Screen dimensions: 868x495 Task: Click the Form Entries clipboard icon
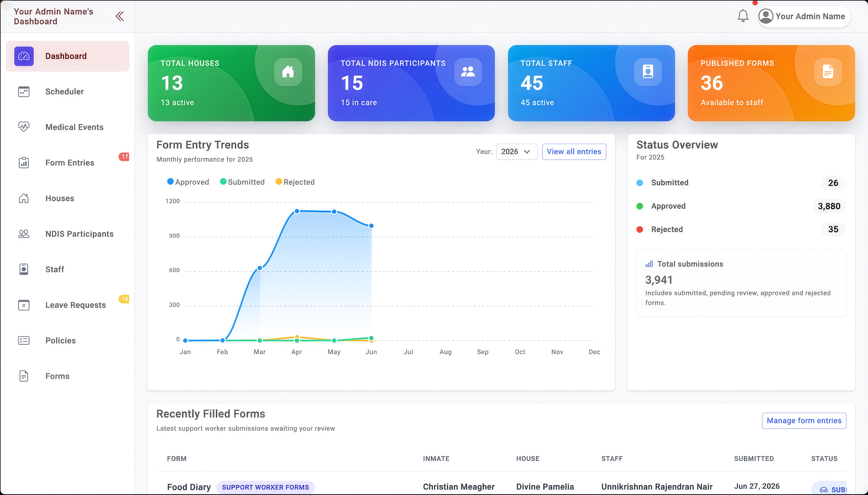(24, 162)
